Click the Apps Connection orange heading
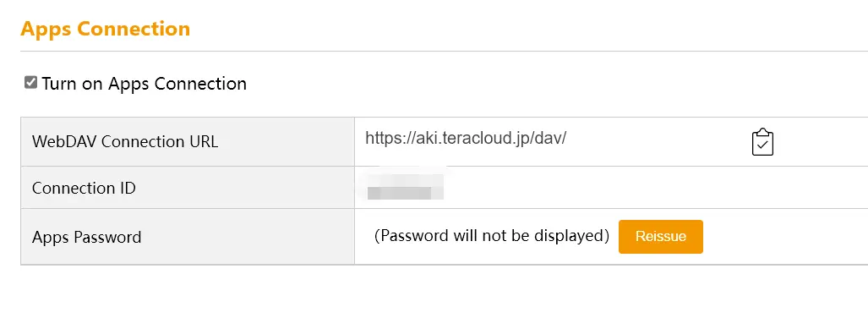Viewport: 868px width, 329px height. tap(105, 28)
